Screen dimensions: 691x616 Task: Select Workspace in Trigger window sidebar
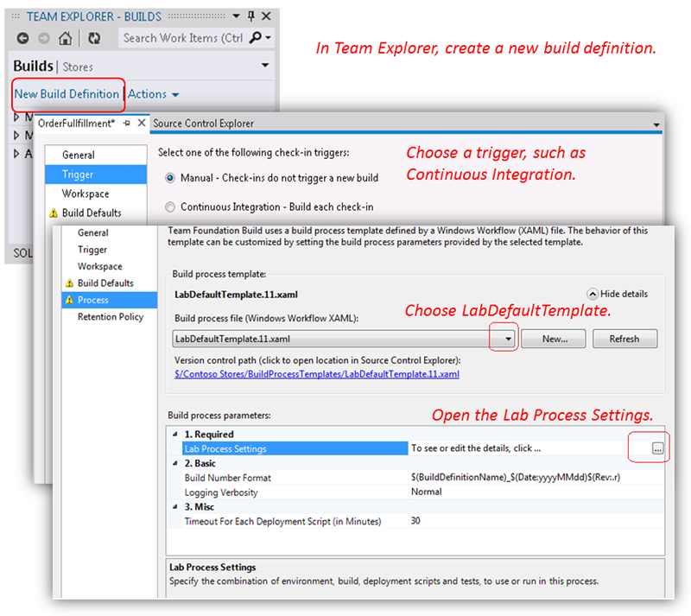tap(96, 194)
